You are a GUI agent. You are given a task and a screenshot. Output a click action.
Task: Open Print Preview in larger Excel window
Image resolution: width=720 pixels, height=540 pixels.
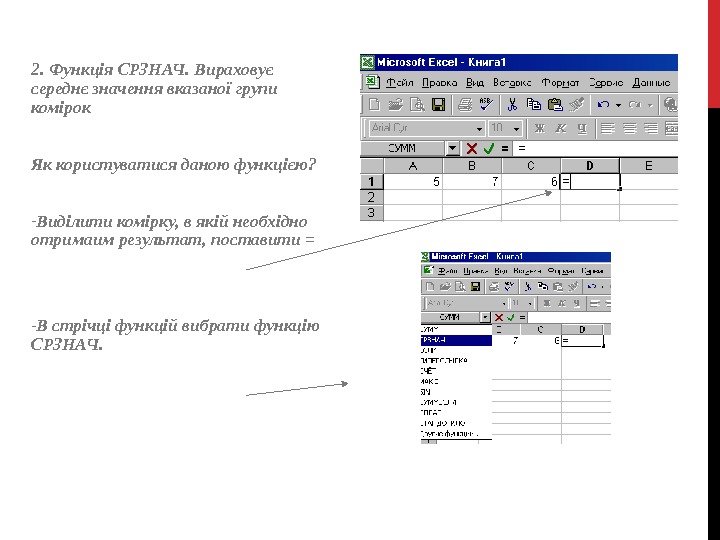click(x=417, y=105)
